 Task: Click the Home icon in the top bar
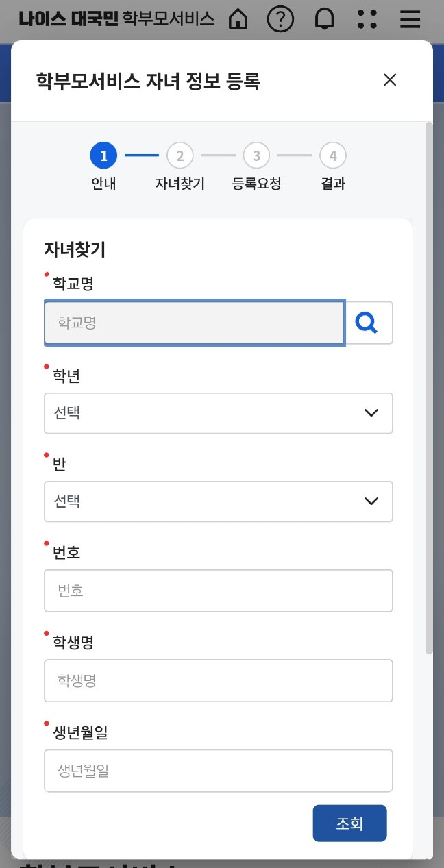tap(236, 19)
